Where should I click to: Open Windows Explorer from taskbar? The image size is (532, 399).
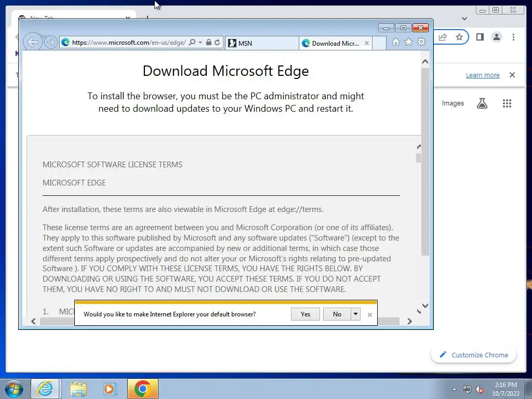(x=78, y=389)
